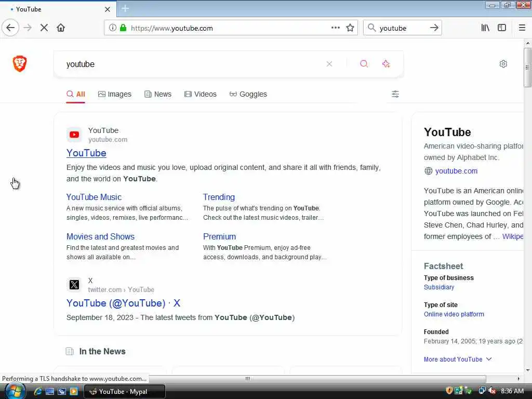Open the main YouTube result link

tap(86, 153)
